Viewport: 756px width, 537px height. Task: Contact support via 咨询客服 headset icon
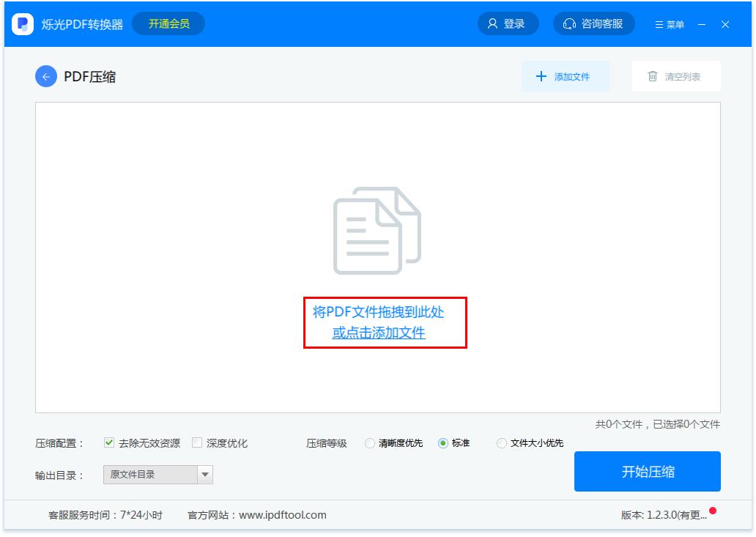click(568, 23)
